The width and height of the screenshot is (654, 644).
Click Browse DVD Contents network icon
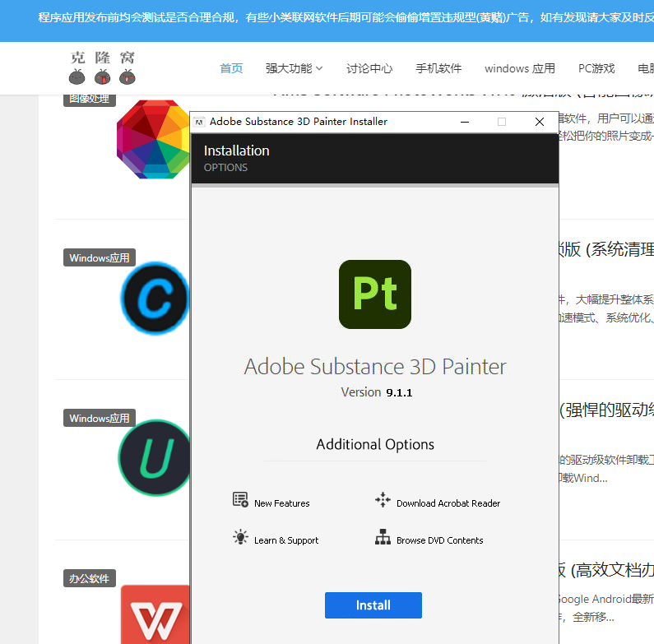[x=383, y=537]
